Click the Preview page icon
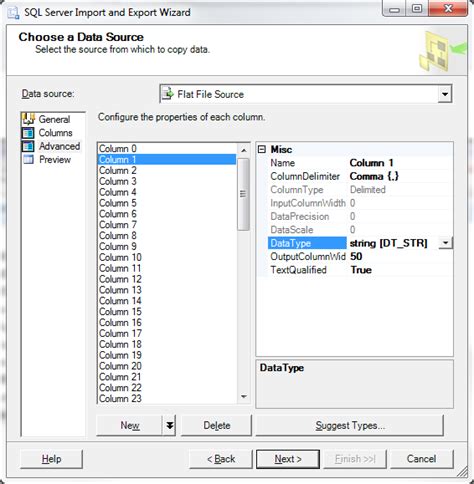This screenshot has height=484, width=474. click(28, 159)
